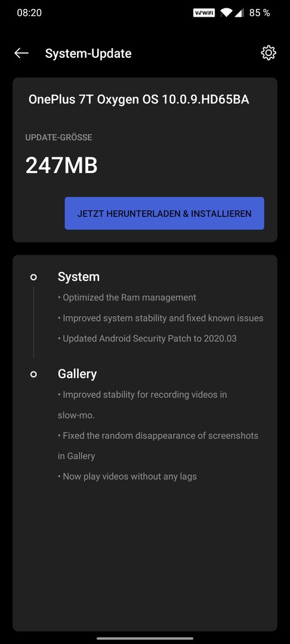Tap the Now play videos without lags entry
Image resolution: width=290 pixels, height=644 pixels.
pyautogui.click(x=127, y=476)
